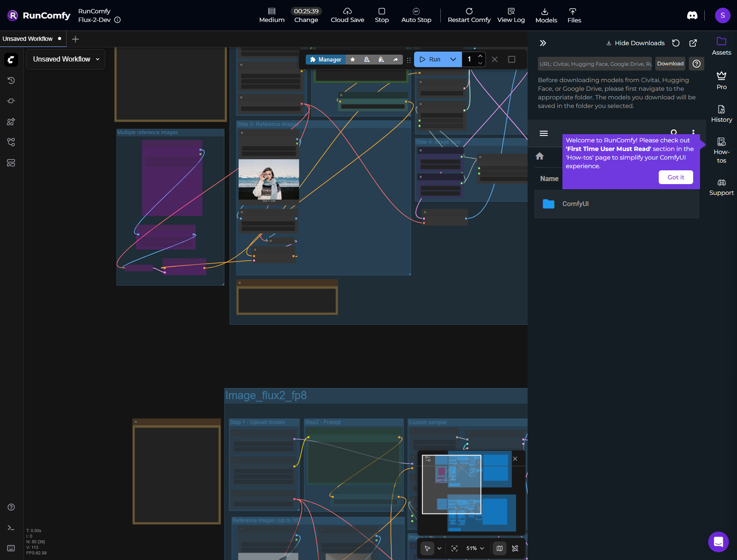This screenshot has width=737, height=560.
Task: Open the Models download panel
Action: click(546, 15)
